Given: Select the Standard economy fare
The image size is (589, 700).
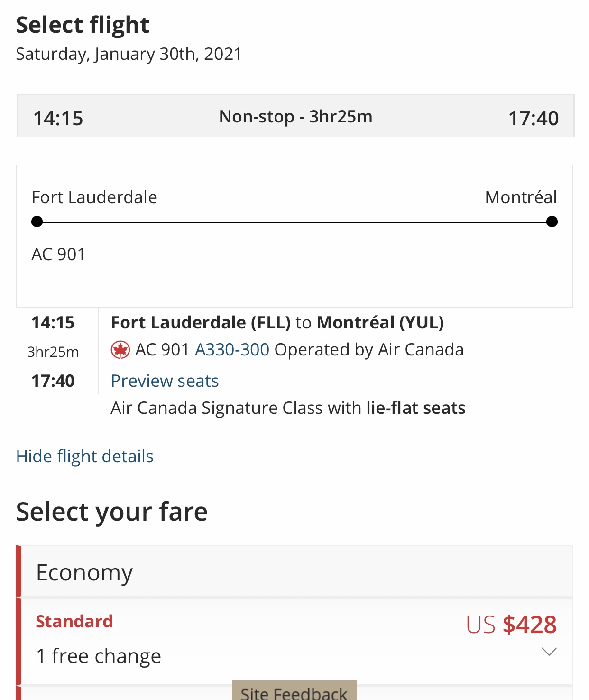Looking at the screenshot, I should pyautogui.click(x=74, y=622).
